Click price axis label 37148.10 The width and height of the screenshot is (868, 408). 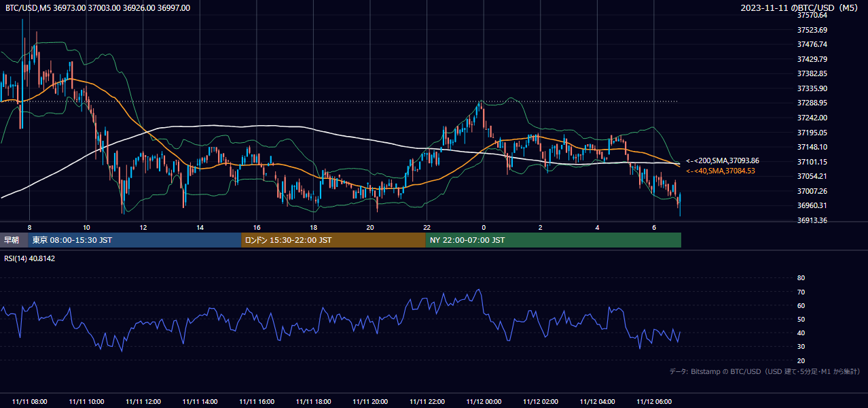point(812,147)
